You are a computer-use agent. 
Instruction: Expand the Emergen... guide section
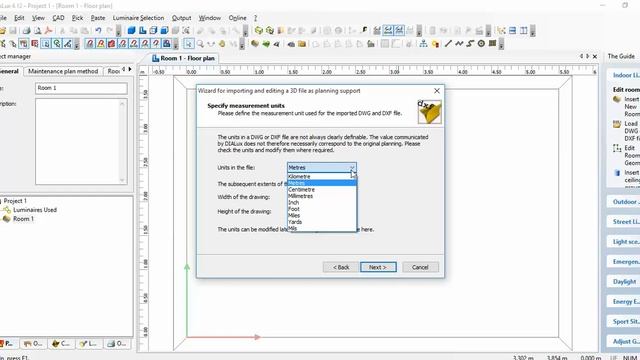(624, 262)
